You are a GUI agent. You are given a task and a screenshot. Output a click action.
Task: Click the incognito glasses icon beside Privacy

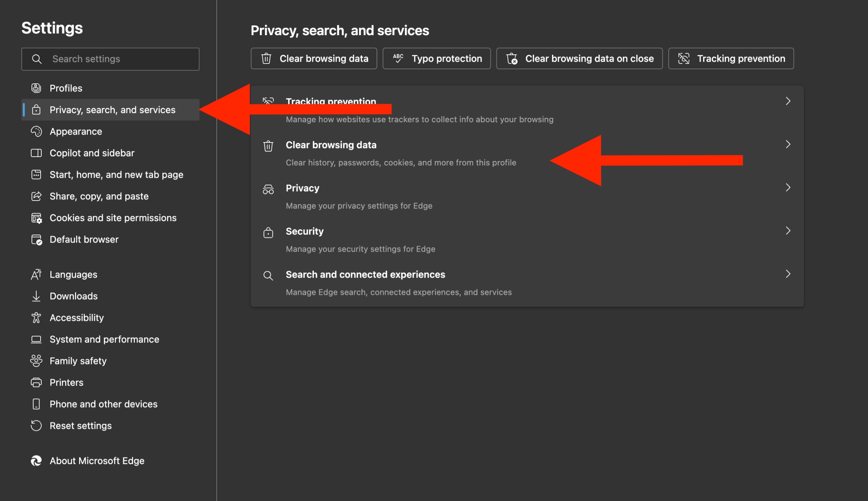(268, 189)
